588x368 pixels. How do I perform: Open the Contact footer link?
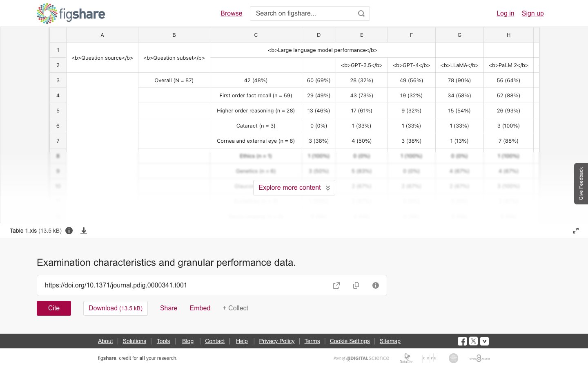[x=215, y=341]
